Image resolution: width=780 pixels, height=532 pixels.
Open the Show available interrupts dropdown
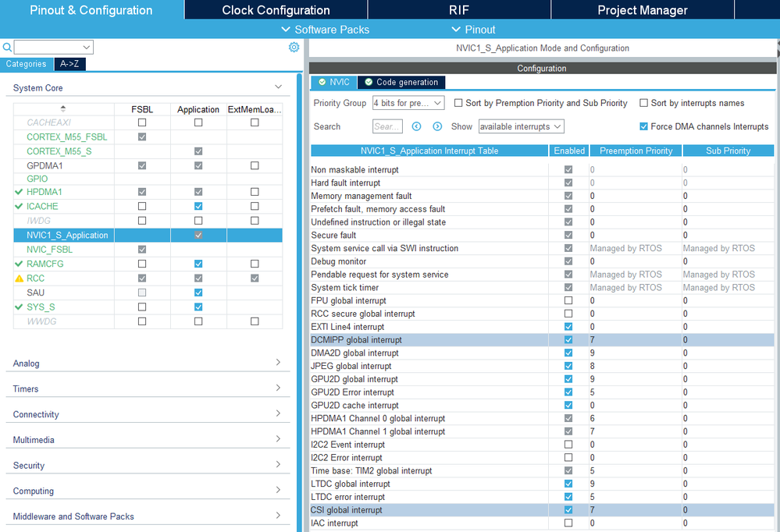522,126
